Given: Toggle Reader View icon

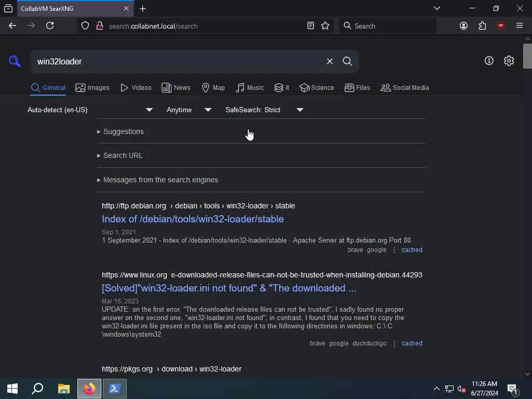Looking at the screenshot, I should click(x=311, y=26).
